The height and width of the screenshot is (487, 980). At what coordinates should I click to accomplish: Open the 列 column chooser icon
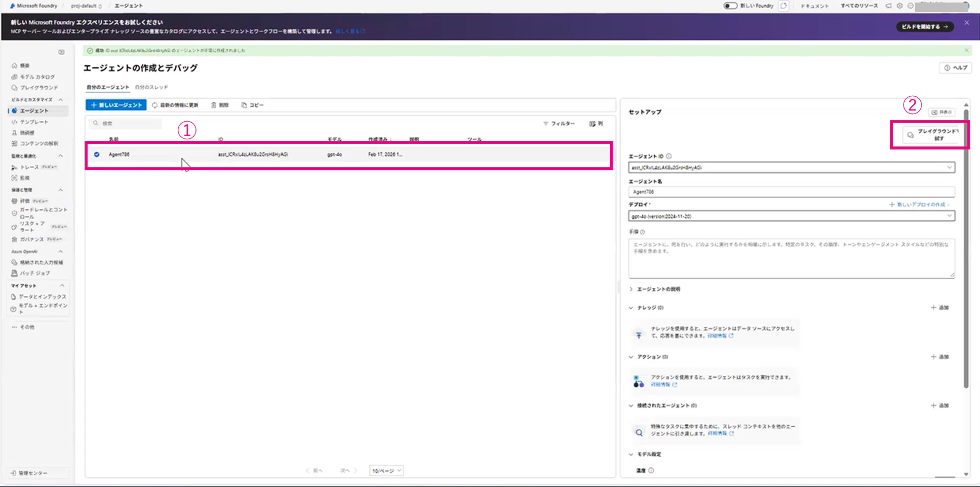(592, 124)
